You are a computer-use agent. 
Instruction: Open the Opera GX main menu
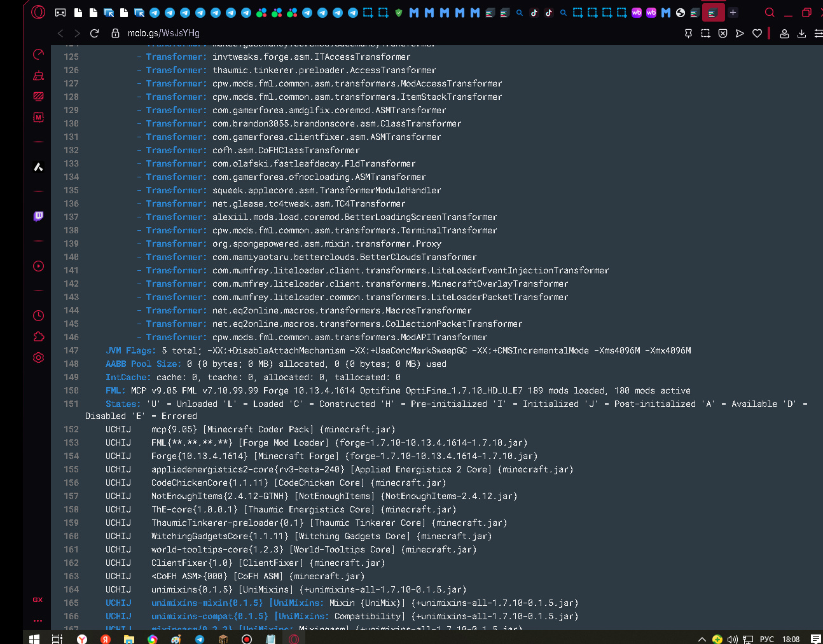(x=38, y=12)
